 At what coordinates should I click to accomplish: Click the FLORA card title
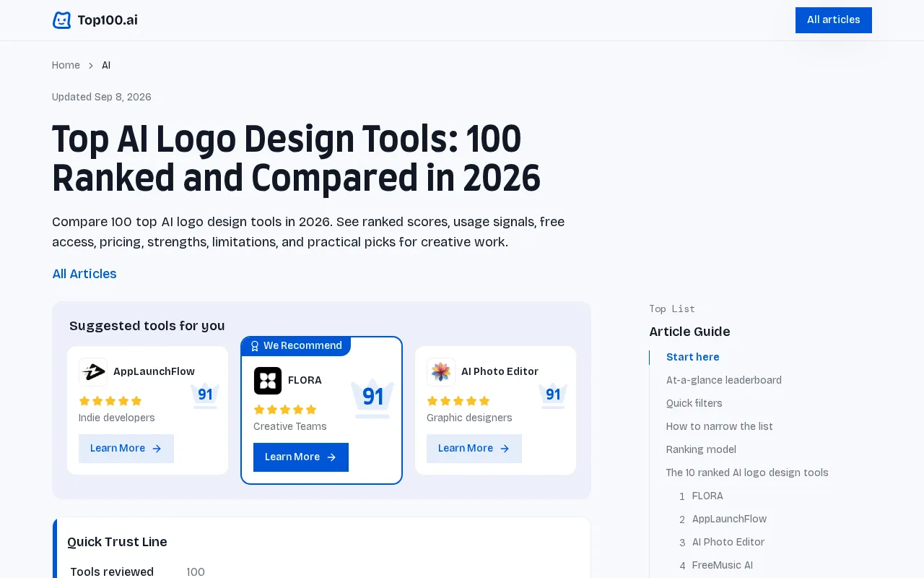coord(305,380)
